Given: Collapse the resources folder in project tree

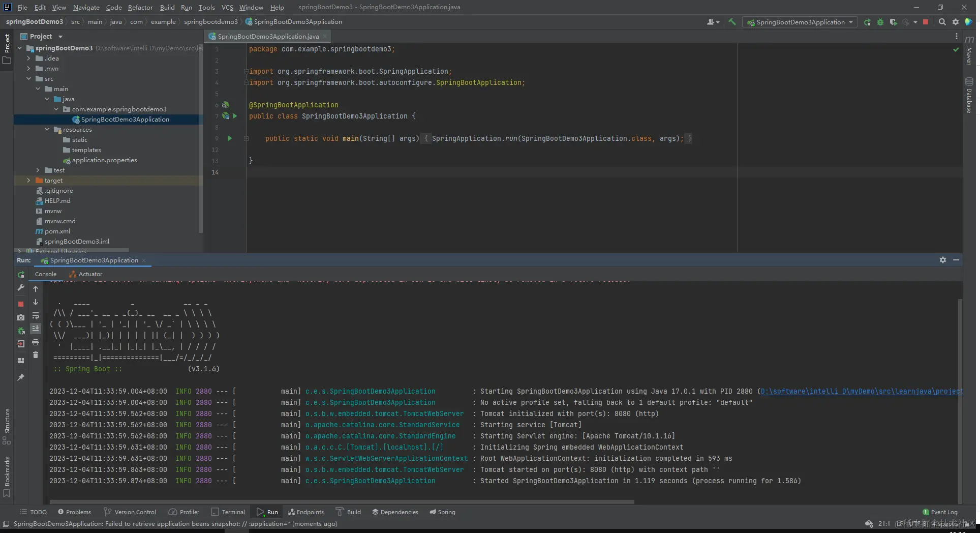Looking at the screenshot, I should [47, 130].
